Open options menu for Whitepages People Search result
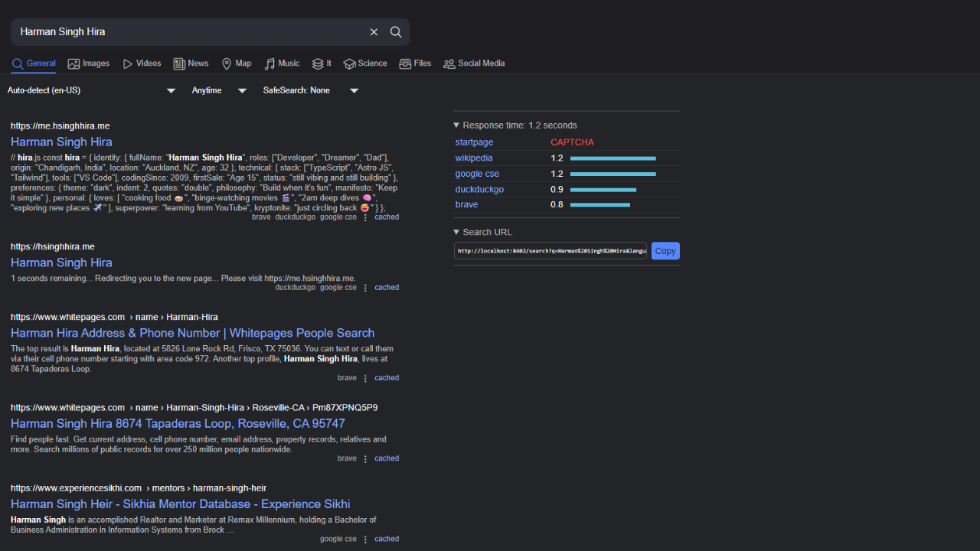This screenshot has height=551, width=980. click(365, 378)
